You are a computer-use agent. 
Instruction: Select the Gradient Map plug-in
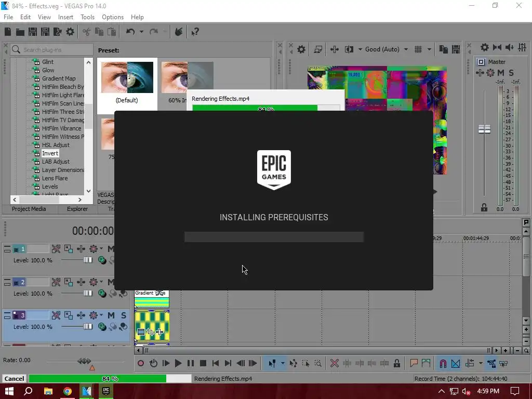click(59, 78)
